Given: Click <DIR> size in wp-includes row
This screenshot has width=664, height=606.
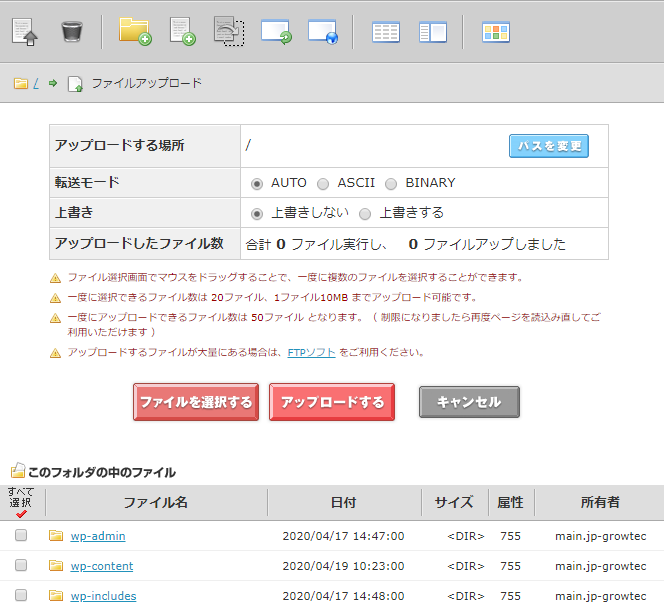Looking at the screenshot, I should coord(466,596).
